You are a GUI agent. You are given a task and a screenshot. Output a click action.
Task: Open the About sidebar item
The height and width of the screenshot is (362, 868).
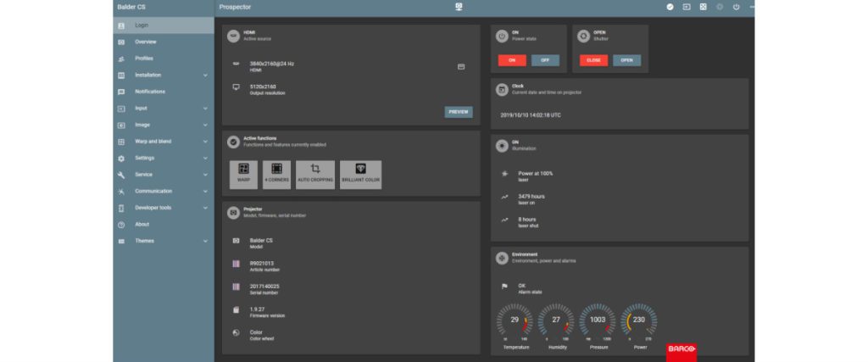pos(164,225)
